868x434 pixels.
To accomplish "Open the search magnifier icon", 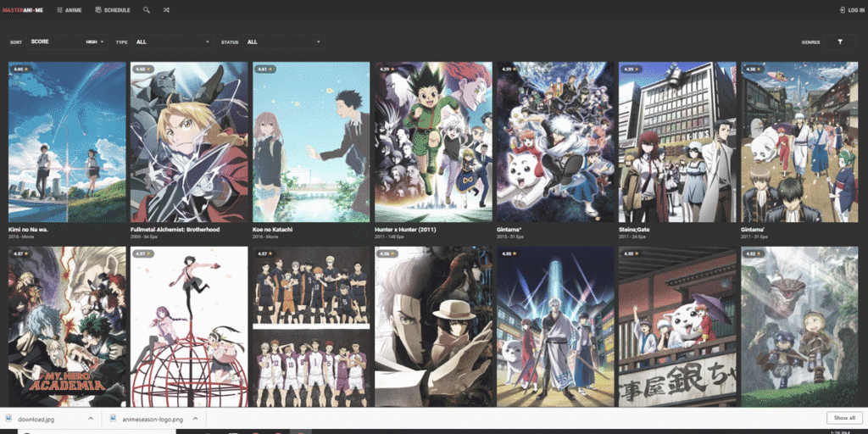I will 146,10.
